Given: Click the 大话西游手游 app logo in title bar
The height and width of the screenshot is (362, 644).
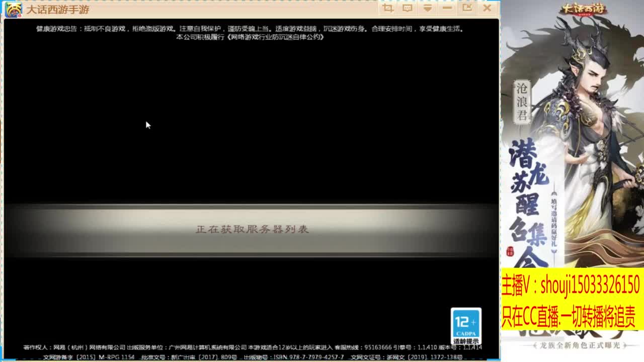Looking at the screenshot, I should (14, 10).
